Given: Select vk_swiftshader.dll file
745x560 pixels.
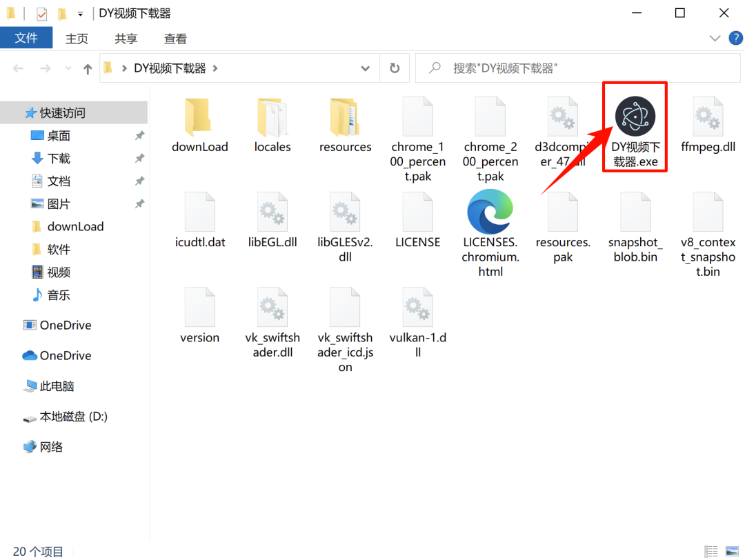Looking at the screenshot, I should click(272, 323).
